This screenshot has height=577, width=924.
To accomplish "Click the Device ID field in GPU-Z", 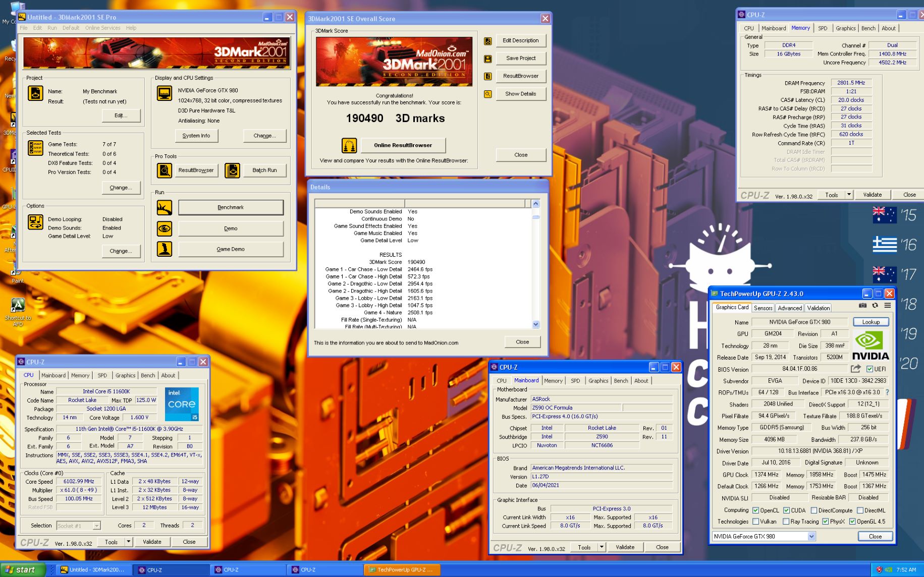I will click(858, 381).
